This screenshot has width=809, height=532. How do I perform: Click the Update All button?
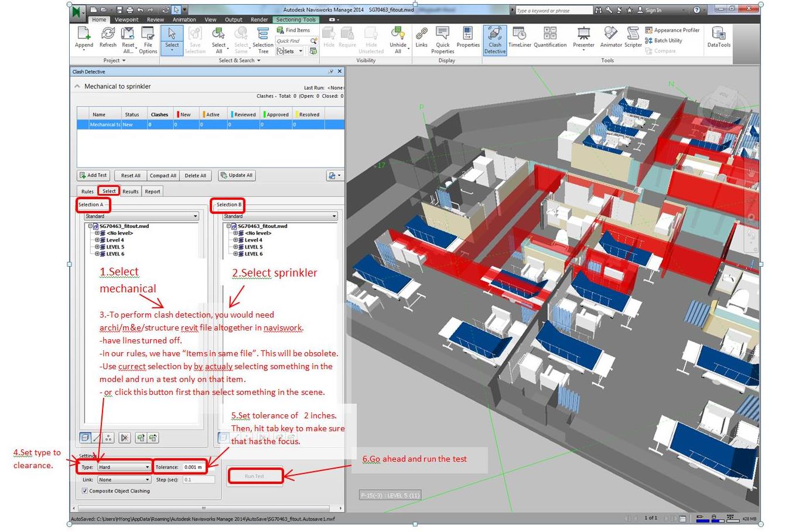237,175
